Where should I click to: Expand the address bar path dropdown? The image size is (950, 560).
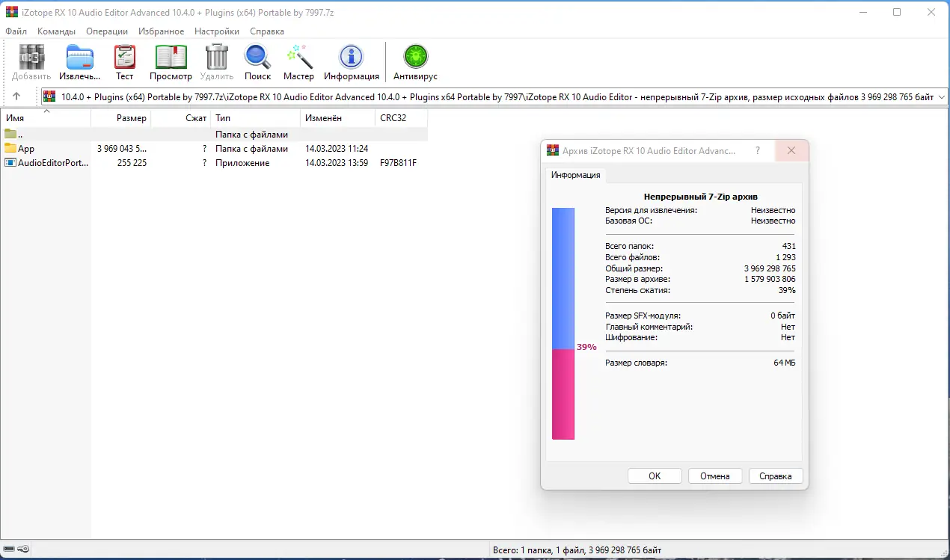click(x=941, y=96)
